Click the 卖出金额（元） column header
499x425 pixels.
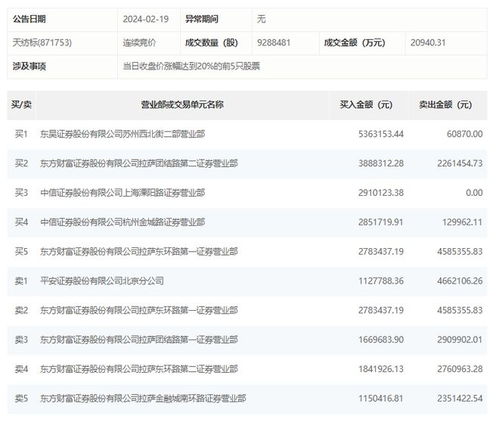click(445, 105)
